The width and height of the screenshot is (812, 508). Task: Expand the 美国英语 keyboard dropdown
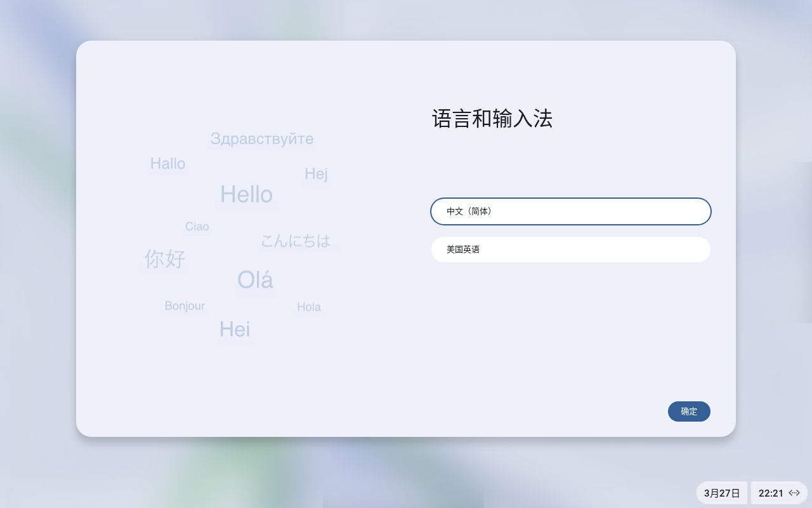[x=570, y=250]
